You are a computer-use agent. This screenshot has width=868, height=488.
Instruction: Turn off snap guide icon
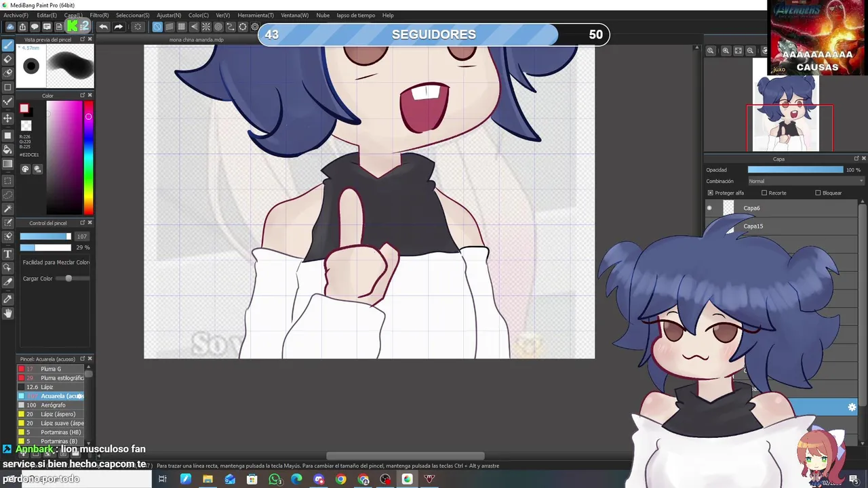[x=157, y=27]
